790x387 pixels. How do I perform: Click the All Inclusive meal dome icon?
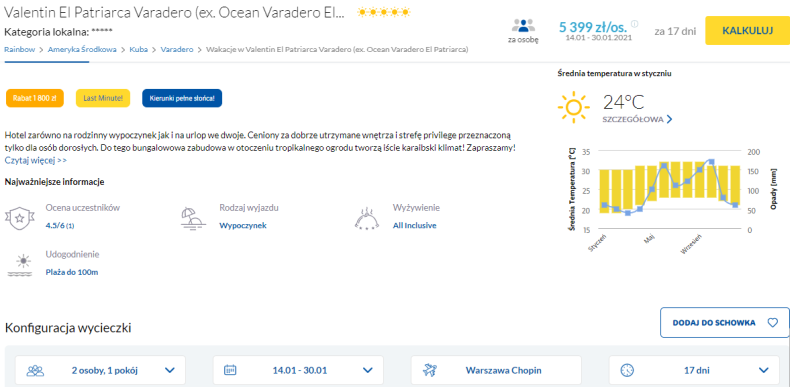click(367, 219)
